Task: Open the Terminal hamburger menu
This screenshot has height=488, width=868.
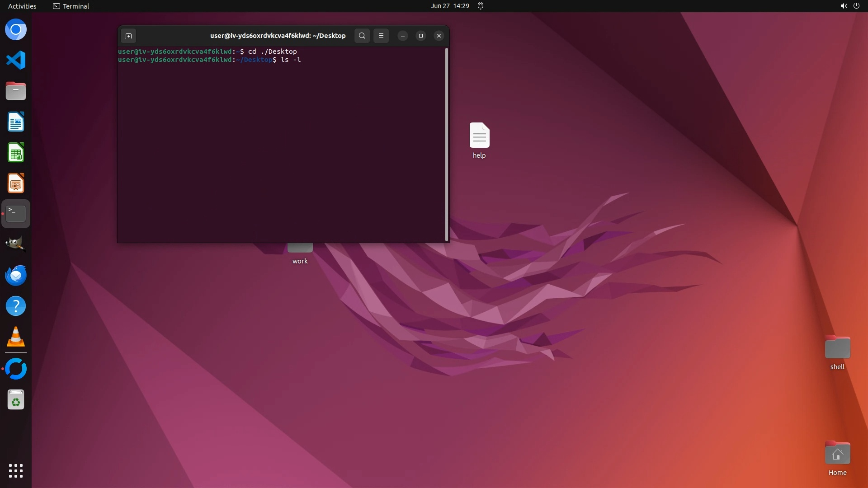Action: point(381,36)
